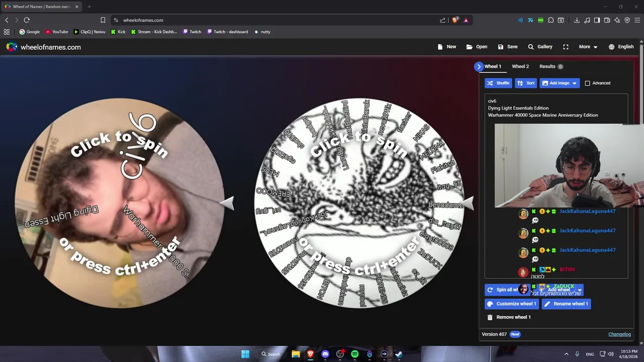Save the current wheel

(x=508, y=47)
